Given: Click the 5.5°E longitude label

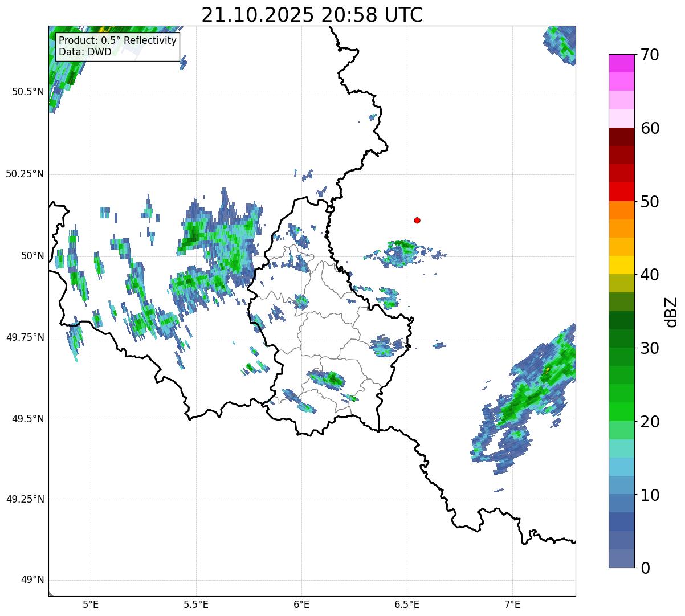Looking at the screenshot, I should click(196, 604).
